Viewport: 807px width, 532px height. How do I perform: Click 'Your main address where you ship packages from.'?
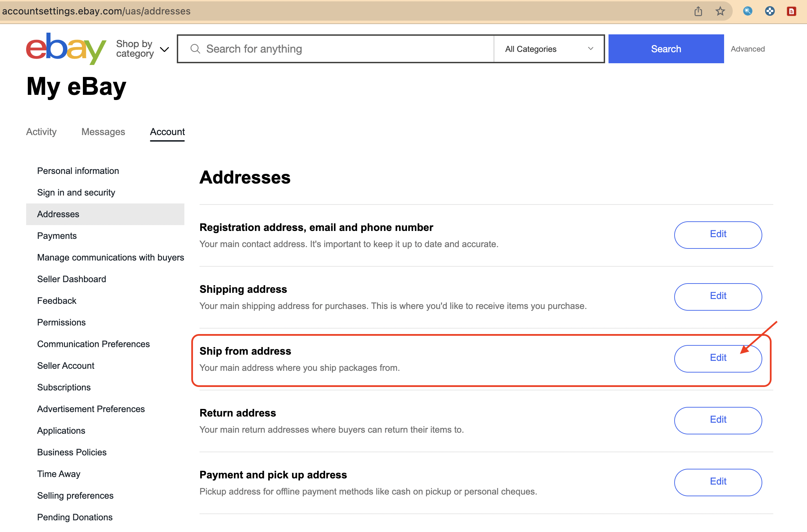point(300,368)
